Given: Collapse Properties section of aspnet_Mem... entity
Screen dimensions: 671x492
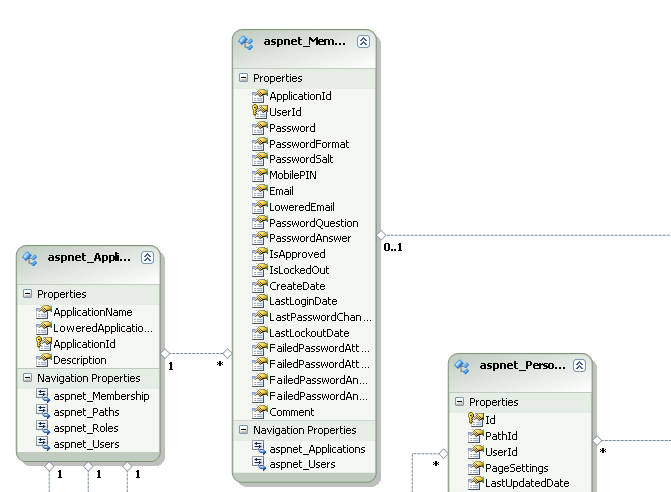Looking at the screenshot, I should pyautogui.click(x=243, y=77).
